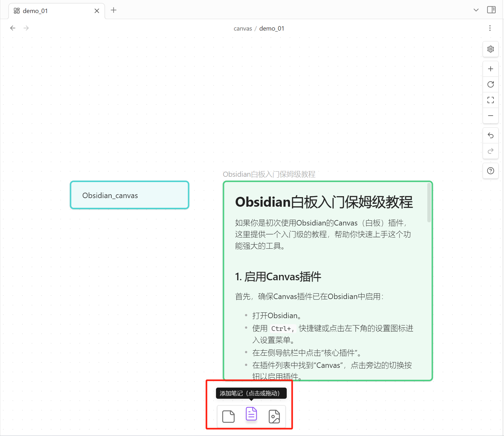
Task: Open more options vertical dots menu
Action: point(490,28)
